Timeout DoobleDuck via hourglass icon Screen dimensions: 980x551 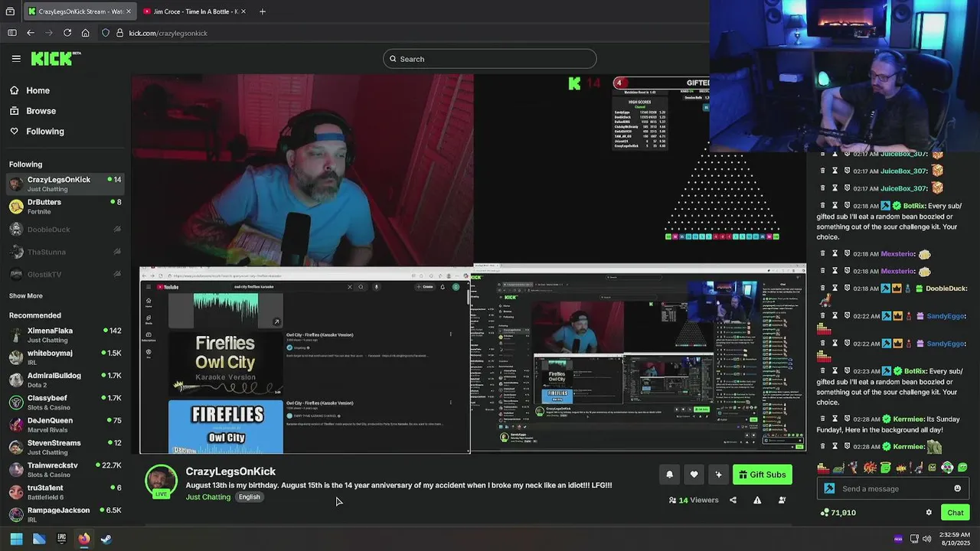pyautogui.click(x=835, y=289)
